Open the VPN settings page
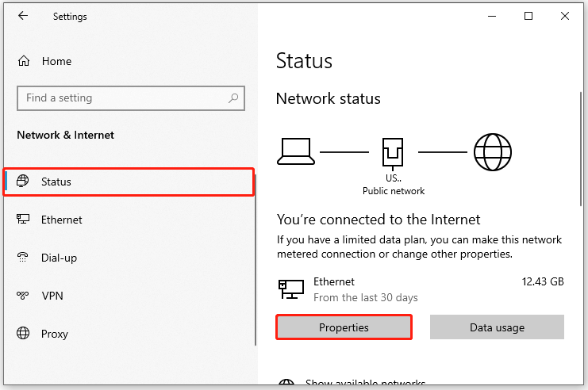The image size is (588, 390). pos(129,296)
